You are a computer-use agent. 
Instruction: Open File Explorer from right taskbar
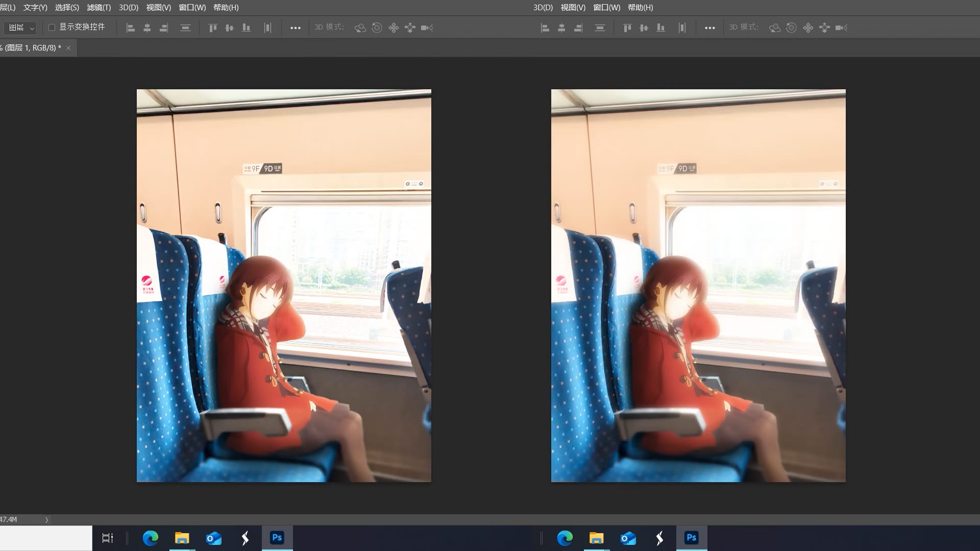[597, 538]
